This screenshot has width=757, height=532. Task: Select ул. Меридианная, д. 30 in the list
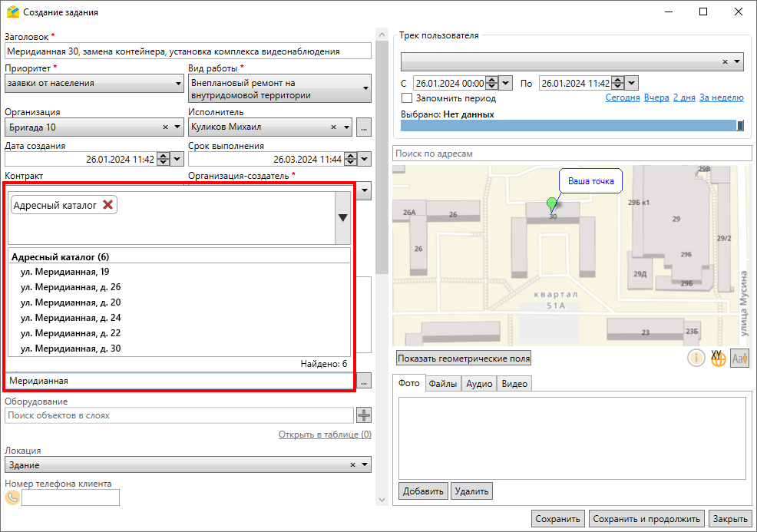[70, 349]
